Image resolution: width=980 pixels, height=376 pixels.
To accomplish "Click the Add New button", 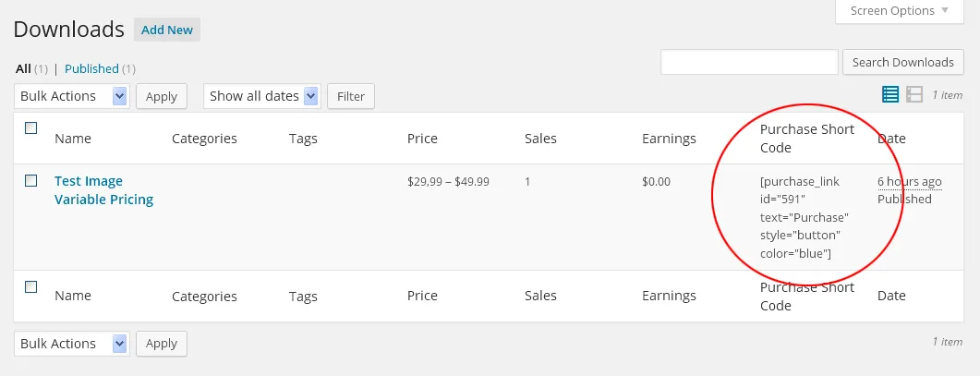I will (x=167, y=30).
